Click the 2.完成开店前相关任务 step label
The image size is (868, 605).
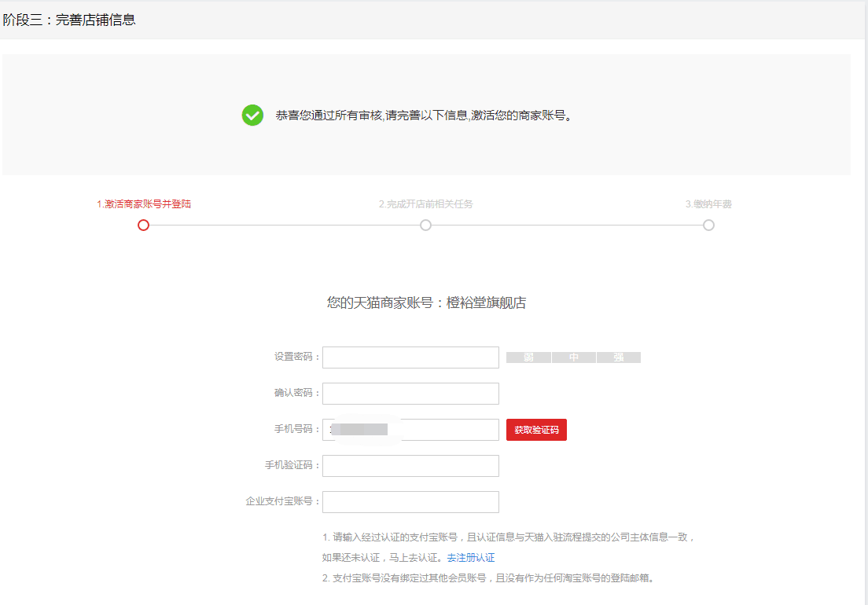pyautogui.click(x=425, y=204)
